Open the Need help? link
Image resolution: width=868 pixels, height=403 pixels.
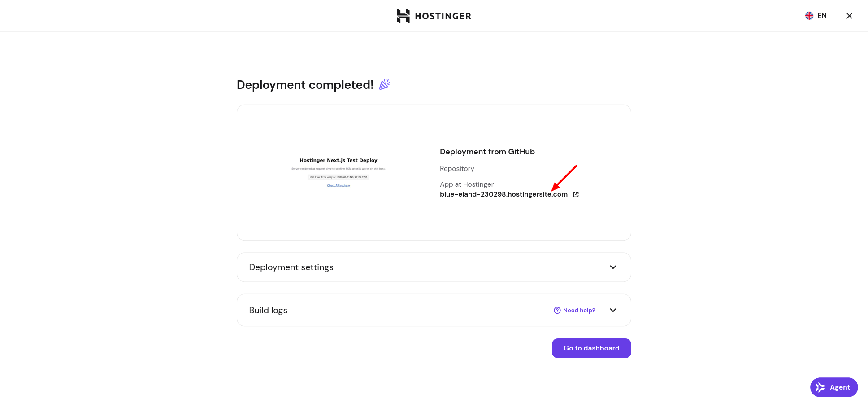coord(574,310)
